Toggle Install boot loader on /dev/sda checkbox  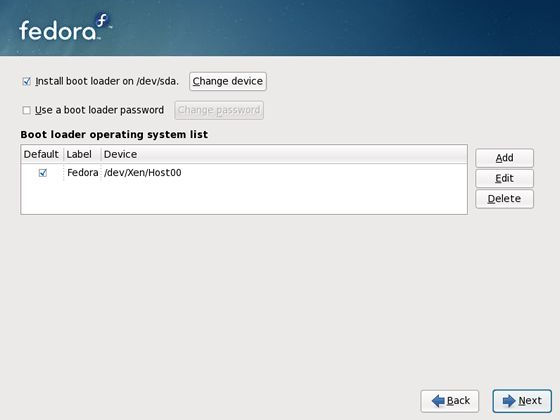point(26,82)
